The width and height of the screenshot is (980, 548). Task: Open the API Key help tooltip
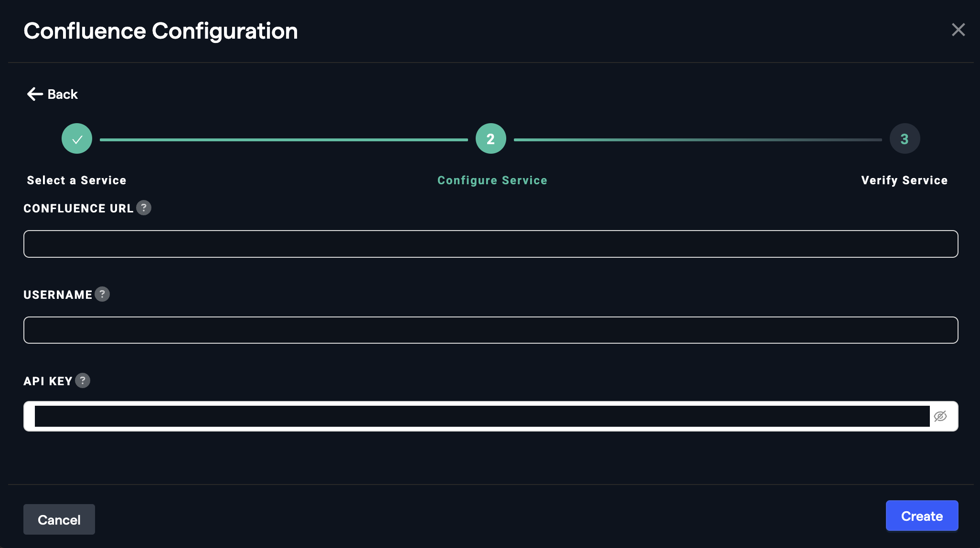[84, 380]
